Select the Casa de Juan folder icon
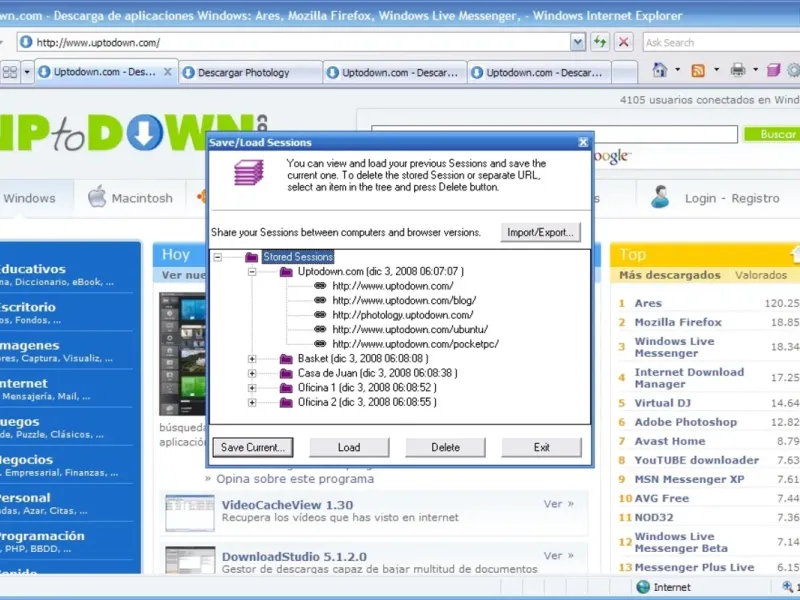 coord(286,373)
